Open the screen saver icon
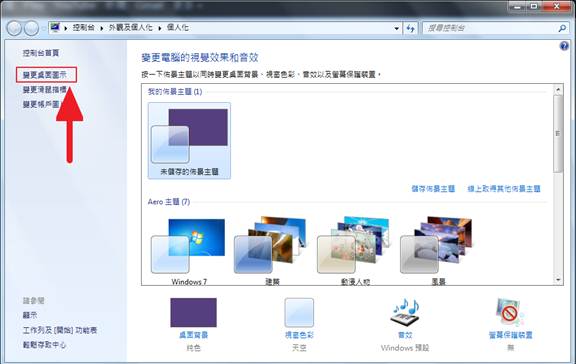 [510, 312]
